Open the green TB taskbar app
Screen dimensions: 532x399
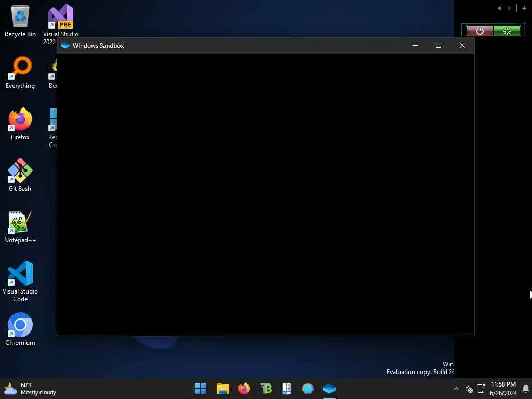click(266, 389)
